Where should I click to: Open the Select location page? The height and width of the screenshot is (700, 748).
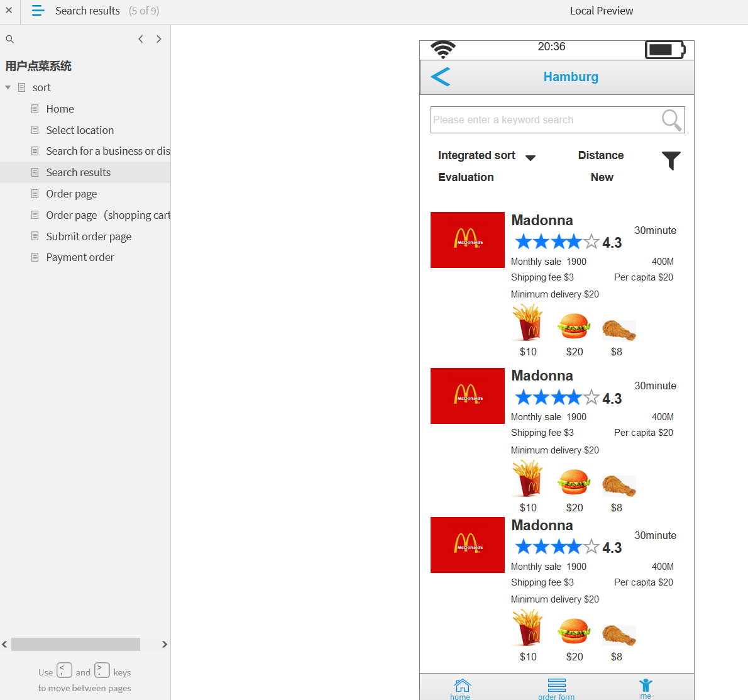point(80,130)
